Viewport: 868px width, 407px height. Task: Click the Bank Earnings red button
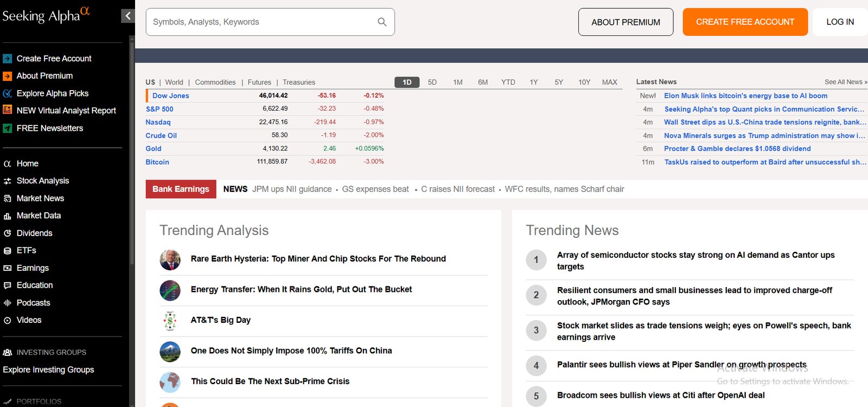tap(181, 189)
